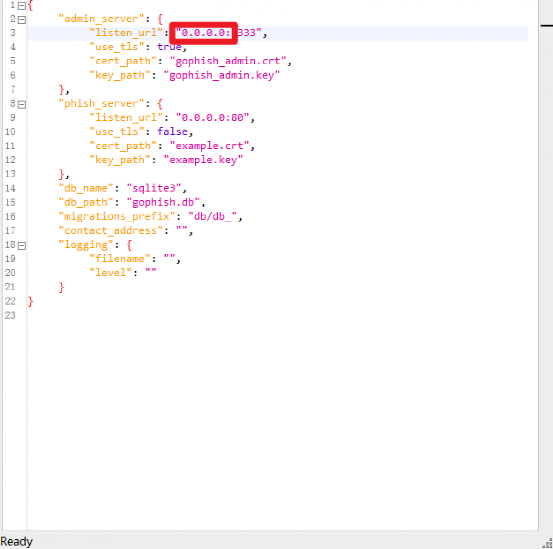Collapse the fold marker on line 1
This screenshot has height=549, width=553.
(x=22, y=6)
